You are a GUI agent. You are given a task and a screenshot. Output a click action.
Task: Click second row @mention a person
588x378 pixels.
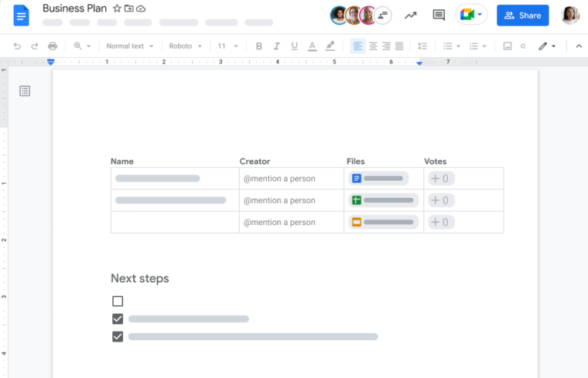pyautogui.click(x=279, y=200)
